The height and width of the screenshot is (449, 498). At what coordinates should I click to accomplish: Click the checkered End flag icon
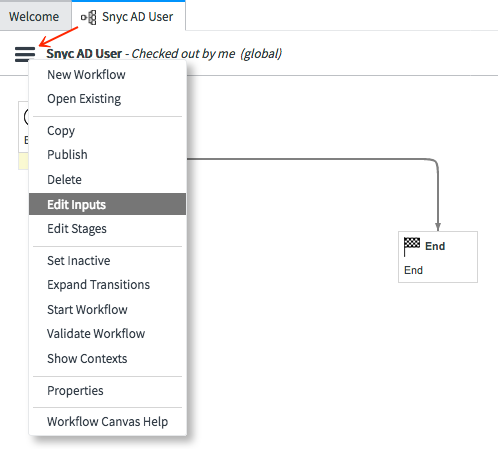[412, 247]
